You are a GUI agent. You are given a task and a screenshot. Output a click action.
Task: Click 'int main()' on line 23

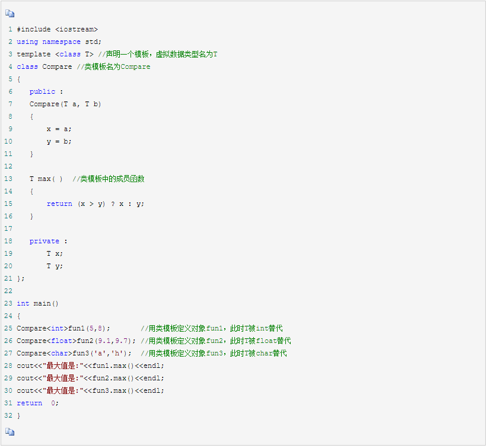(38, 303)
